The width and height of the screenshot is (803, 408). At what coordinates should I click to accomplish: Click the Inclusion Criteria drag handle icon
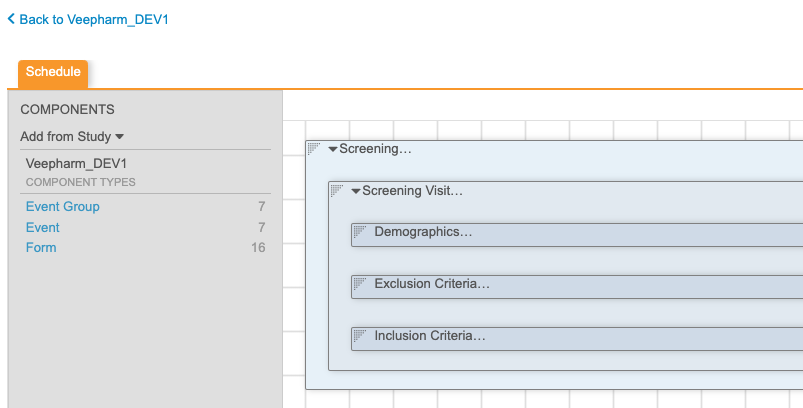click(360, 335)
